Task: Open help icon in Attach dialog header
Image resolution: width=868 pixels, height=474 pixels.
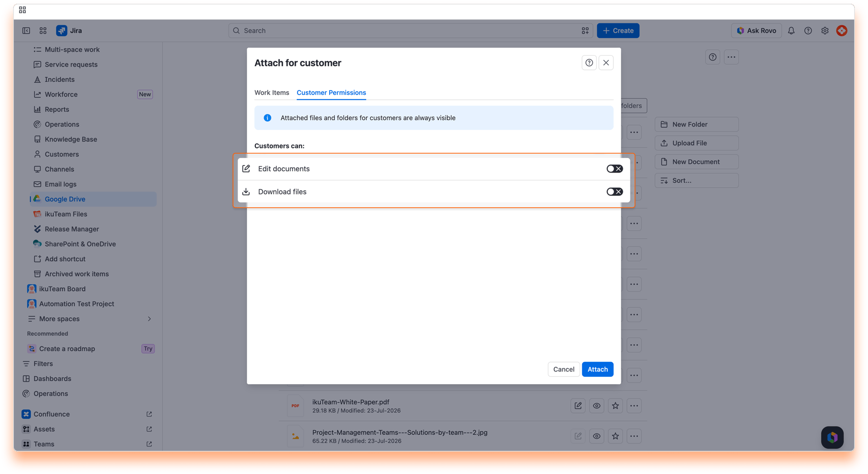Action: [589, 63]
